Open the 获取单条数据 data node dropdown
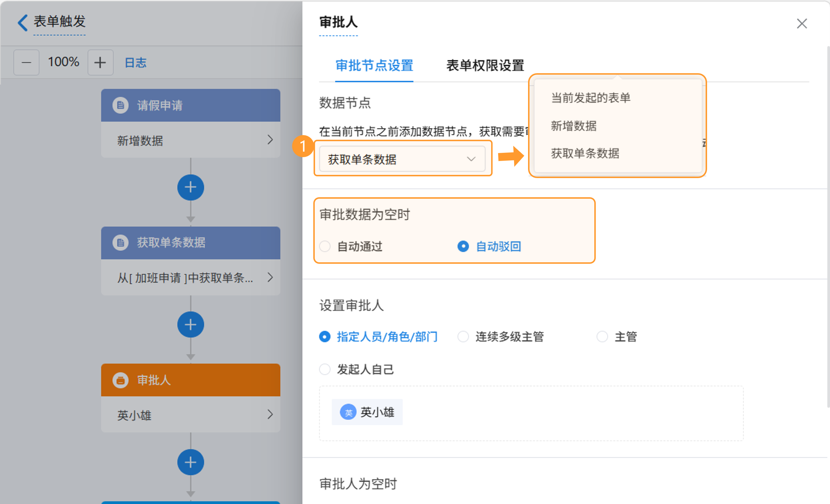The width and height of the screenshot is (830, 504). [x=402, y=159]
